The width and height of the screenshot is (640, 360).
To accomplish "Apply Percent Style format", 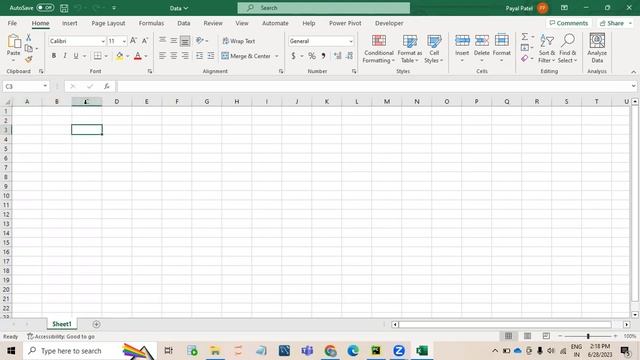I will point(312,56).
